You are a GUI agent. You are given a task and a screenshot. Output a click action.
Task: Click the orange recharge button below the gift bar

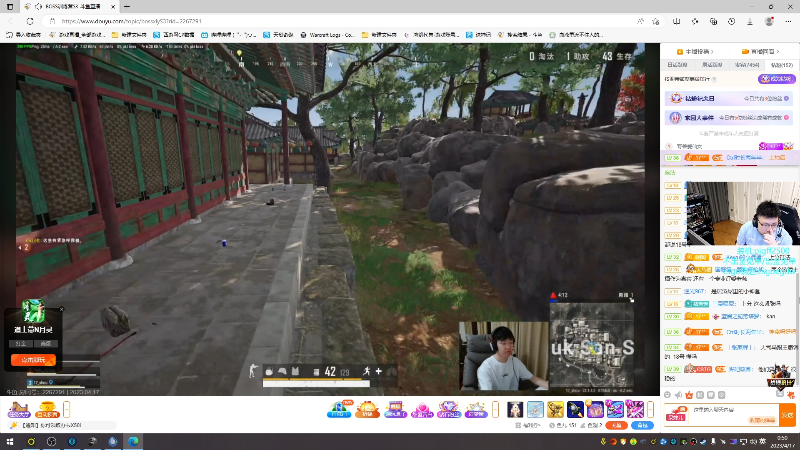(x=617, y=425)
